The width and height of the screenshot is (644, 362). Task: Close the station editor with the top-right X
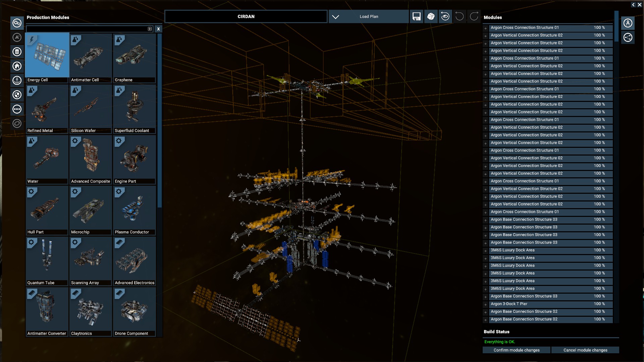[639, 5]
